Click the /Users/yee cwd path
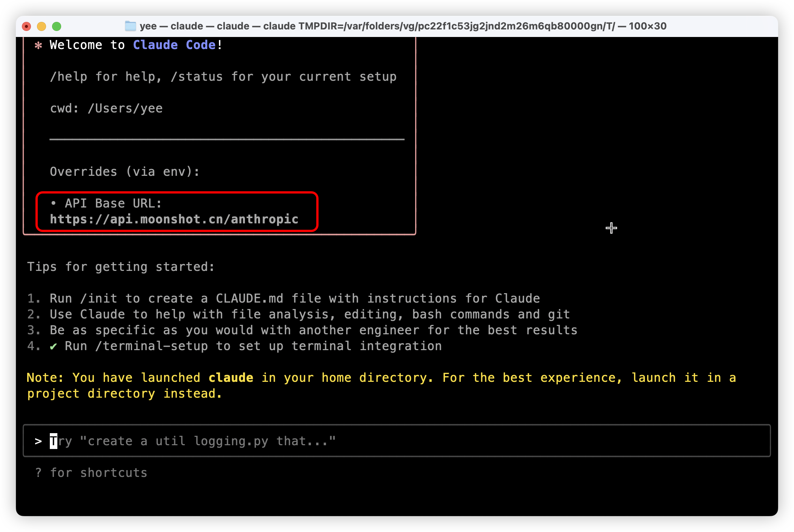794x532 pixels. (125, 108)
